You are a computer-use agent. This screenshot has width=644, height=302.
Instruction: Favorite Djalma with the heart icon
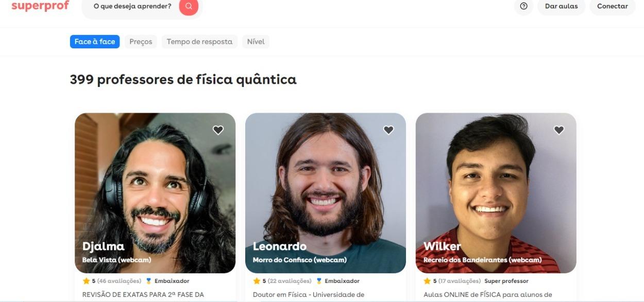pyautogui.click(x=218, y=130)
